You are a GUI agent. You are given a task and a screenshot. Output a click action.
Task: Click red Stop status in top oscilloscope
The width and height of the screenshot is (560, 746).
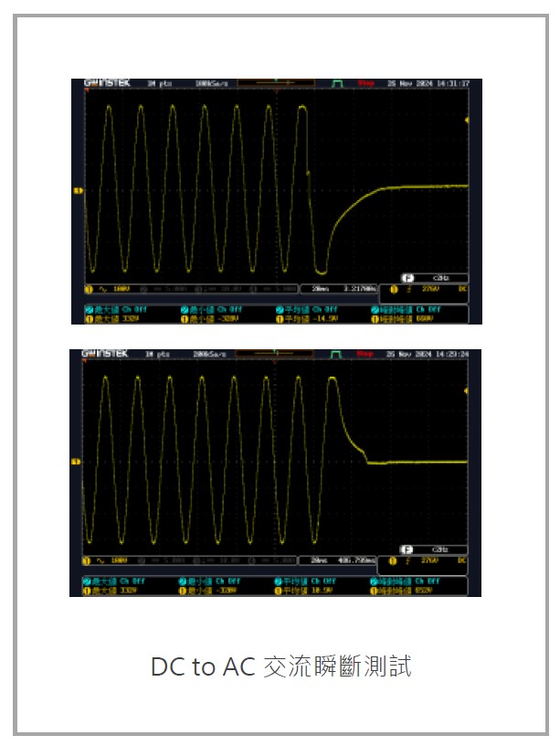365,83
